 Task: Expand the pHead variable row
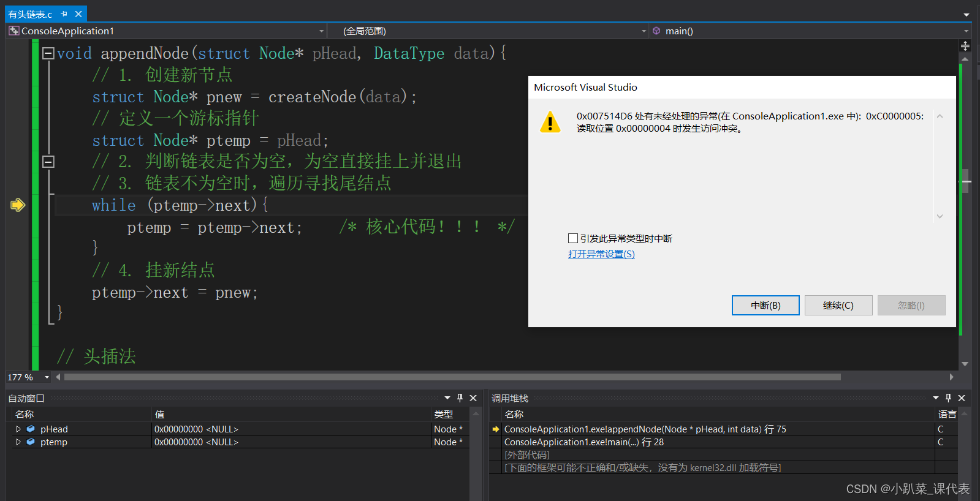[18, 429]
